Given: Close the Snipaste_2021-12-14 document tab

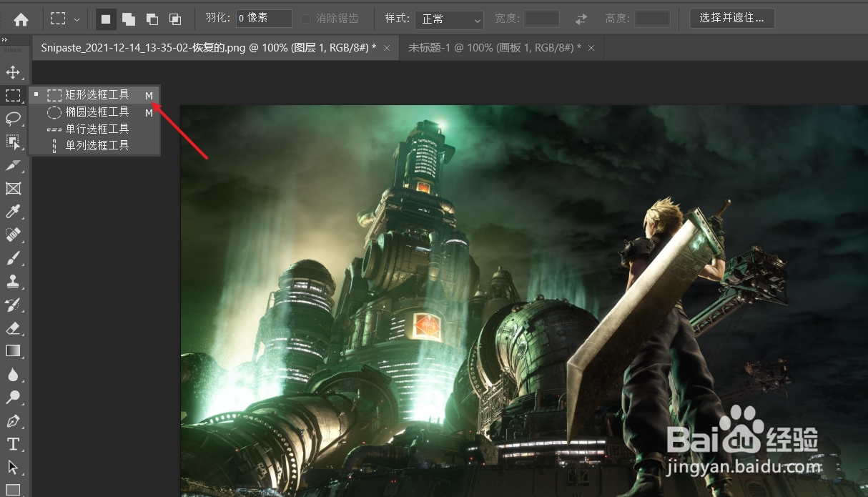Looking at the screenshot, I should [387, 48].
